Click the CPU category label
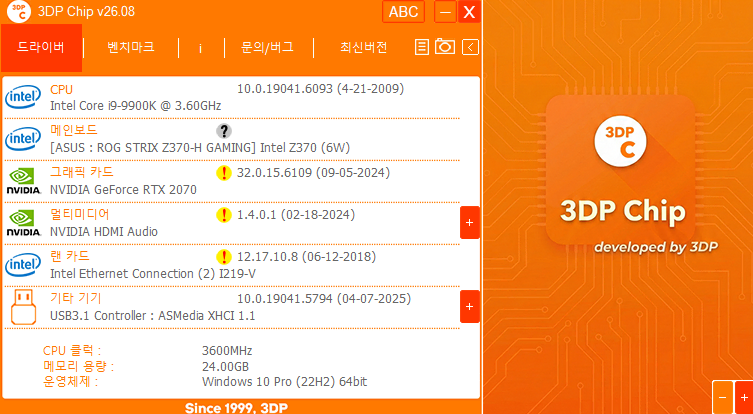Image resolution: width=753 pixels, height=414 pixels. click(61, 89)
